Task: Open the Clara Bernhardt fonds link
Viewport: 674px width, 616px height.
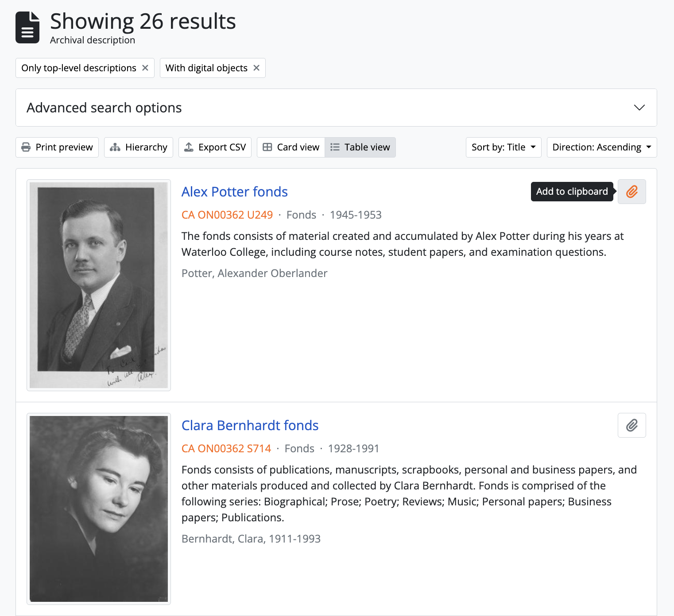Action: [250, 425]
